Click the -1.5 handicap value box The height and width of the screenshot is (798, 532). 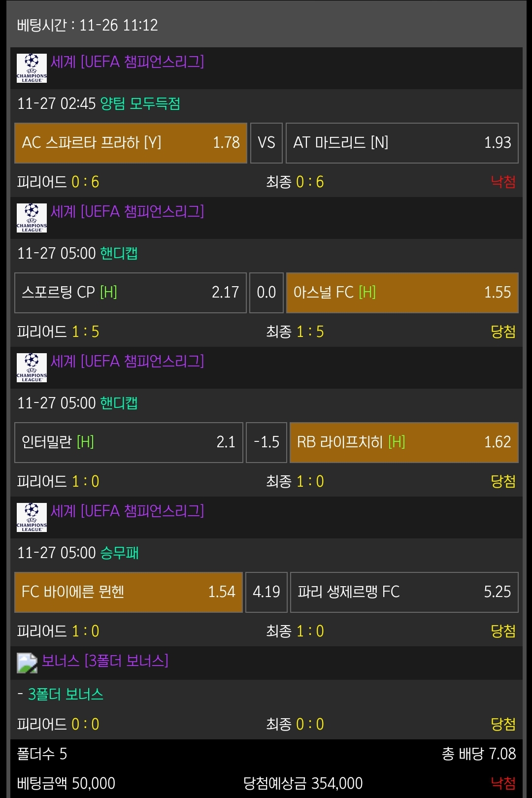266,442
